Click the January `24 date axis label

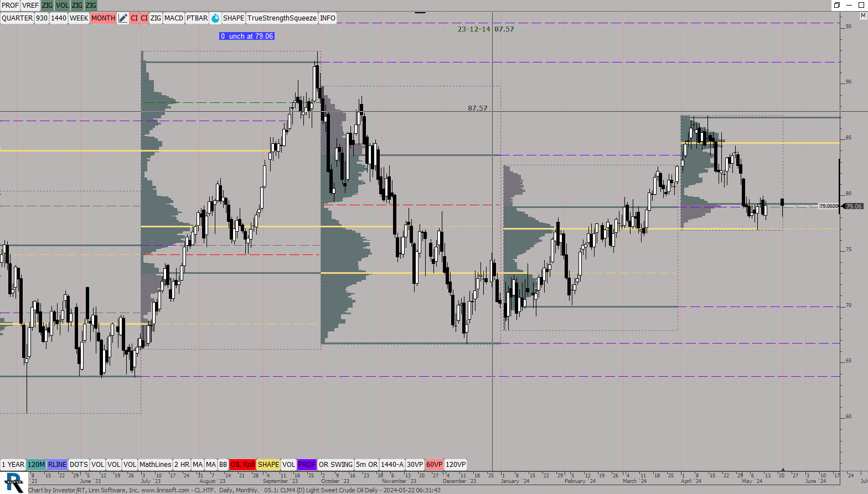(515, 481)
